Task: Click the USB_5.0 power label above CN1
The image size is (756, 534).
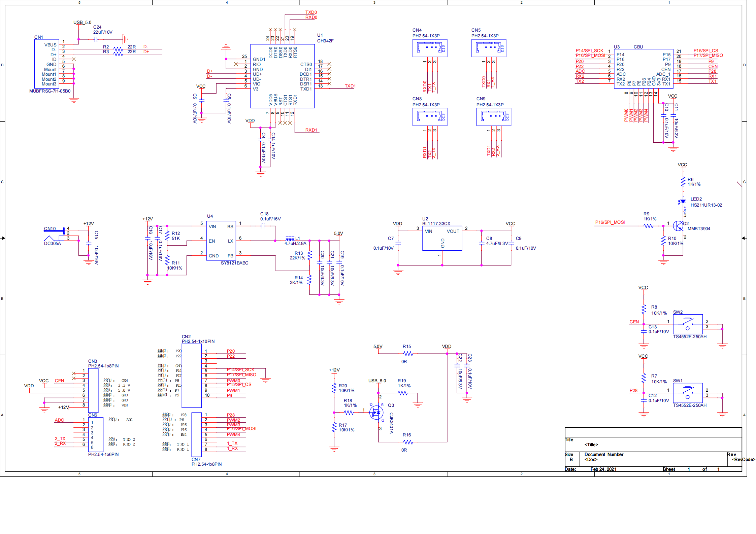Action: 83,23
